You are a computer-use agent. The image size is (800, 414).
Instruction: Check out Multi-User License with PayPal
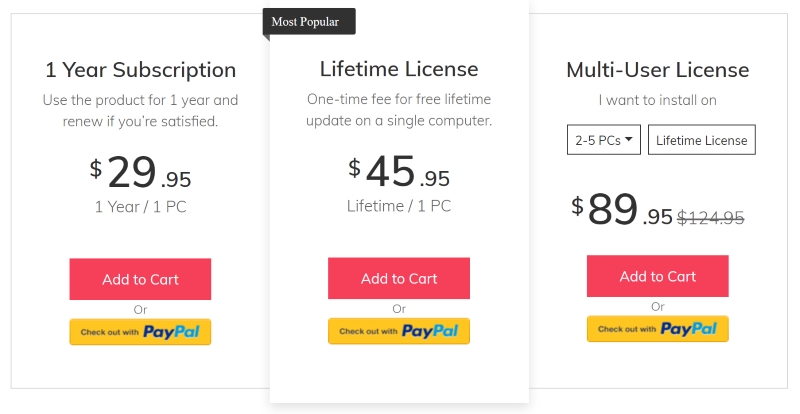tap(658, 329)
